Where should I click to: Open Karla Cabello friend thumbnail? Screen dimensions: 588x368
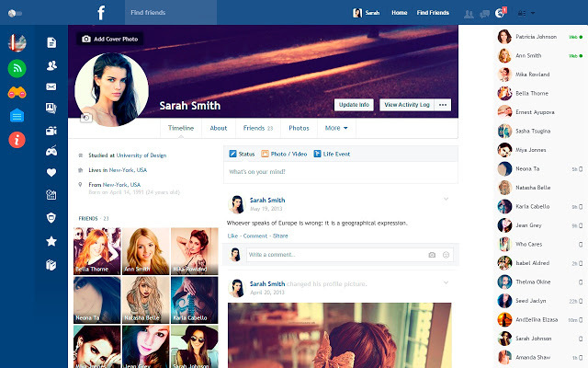point(194,300)
